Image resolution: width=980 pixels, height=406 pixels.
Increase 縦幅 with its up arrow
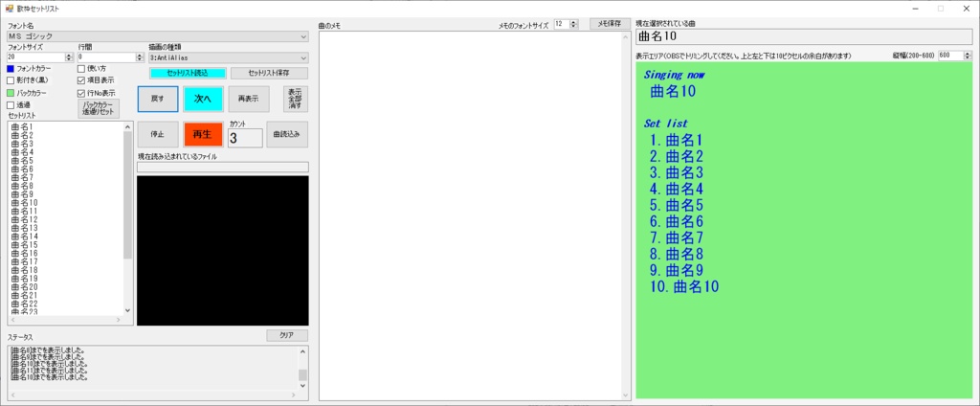click(968, 53)
